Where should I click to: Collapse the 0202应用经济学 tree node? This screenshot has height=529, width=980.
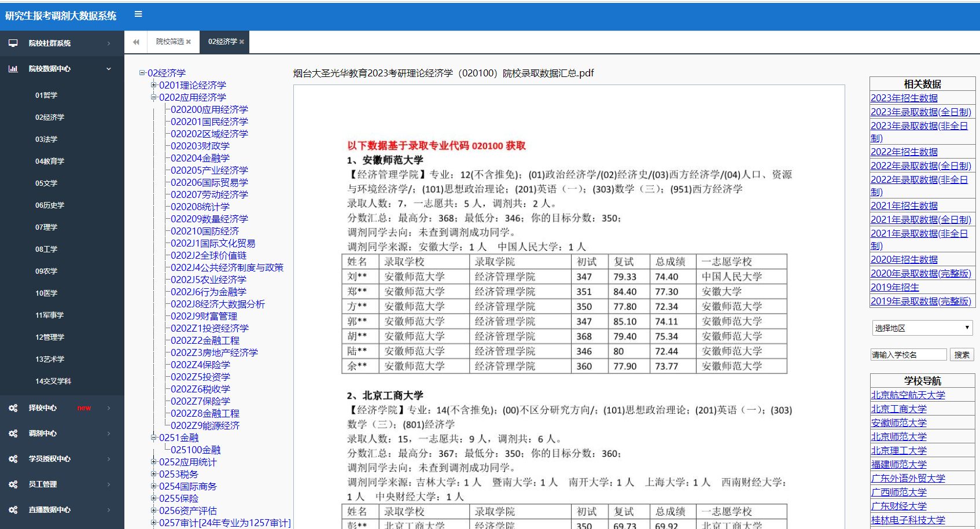pos(154,97)
